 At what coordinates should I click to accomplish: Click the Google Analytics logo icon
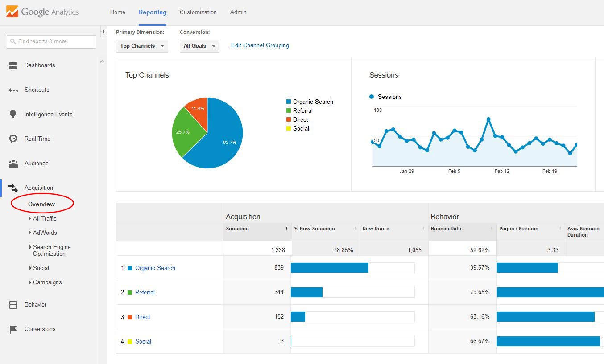tap(12, 12)
